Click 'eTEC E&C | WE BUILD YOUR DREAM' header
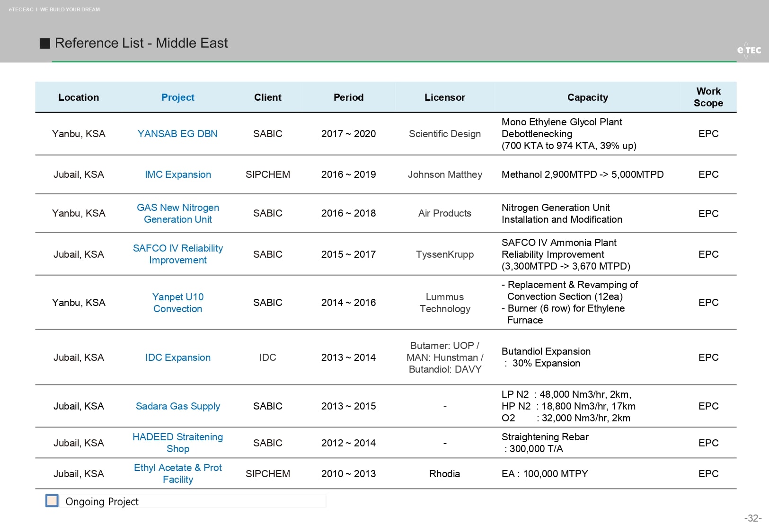The width and height of the screenshot is (769, 532). pos(54,9)
